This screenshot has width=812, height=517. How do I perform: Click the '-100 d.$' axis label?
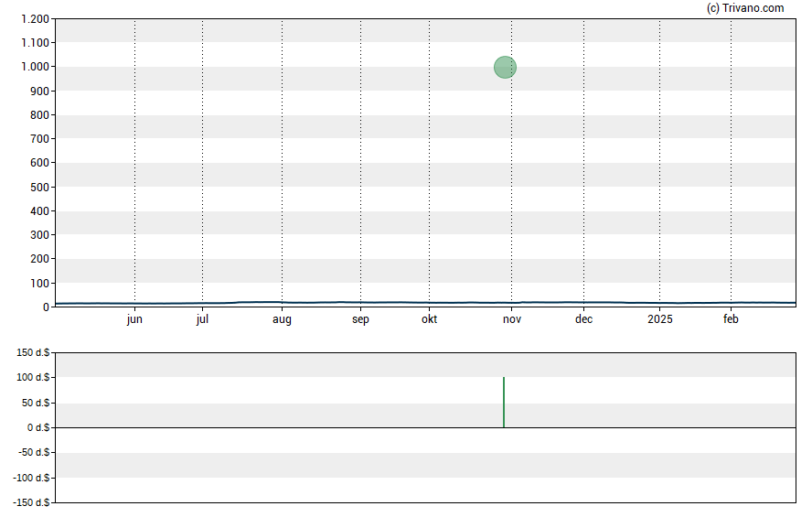(x=31, y=478)
